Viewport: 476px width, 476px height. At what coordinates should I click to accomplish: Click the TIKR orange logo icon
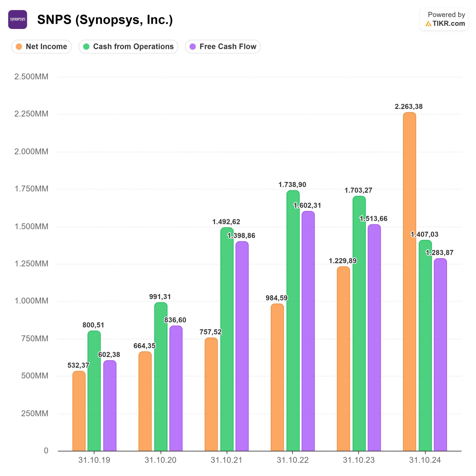pyautogui.click(x=428, y=24)
